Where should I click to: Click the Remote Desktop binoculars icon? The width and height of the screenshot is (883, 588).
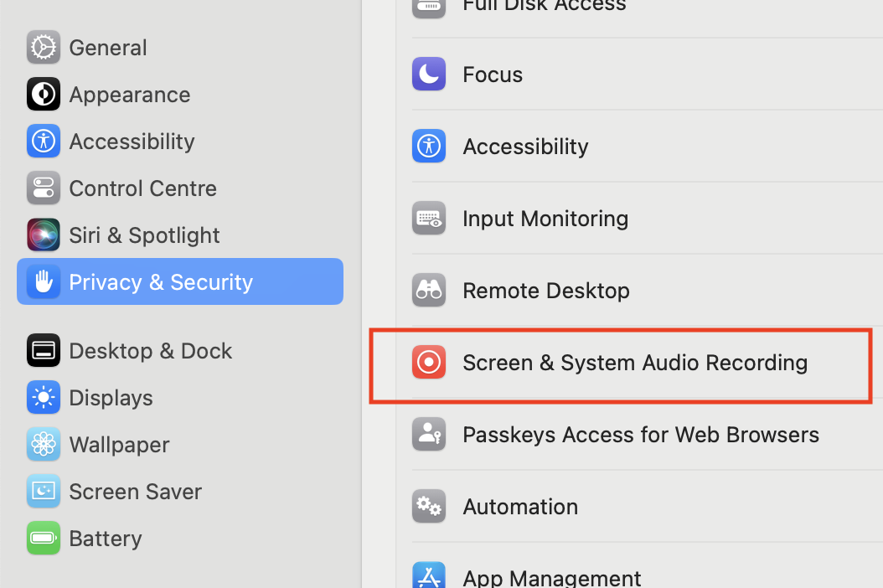[x=429, y=290]
